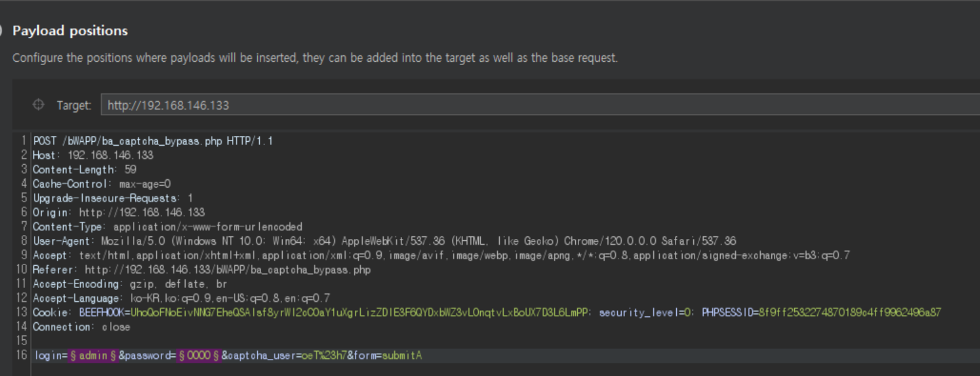
Task: Click the BEEFHOOK cookie value
Action: 359,312
